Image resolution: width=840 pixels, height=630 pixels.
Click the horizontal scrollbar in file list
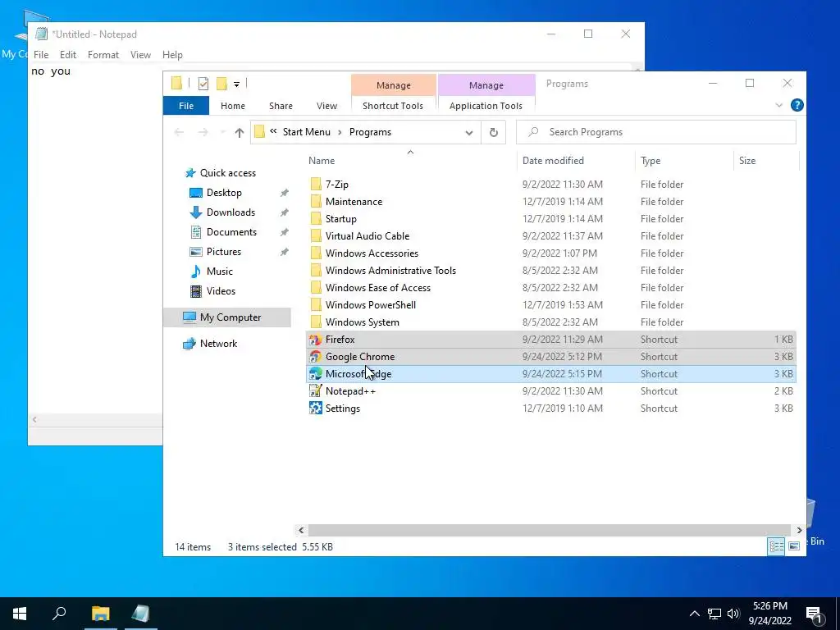click(x=549, y=531)
